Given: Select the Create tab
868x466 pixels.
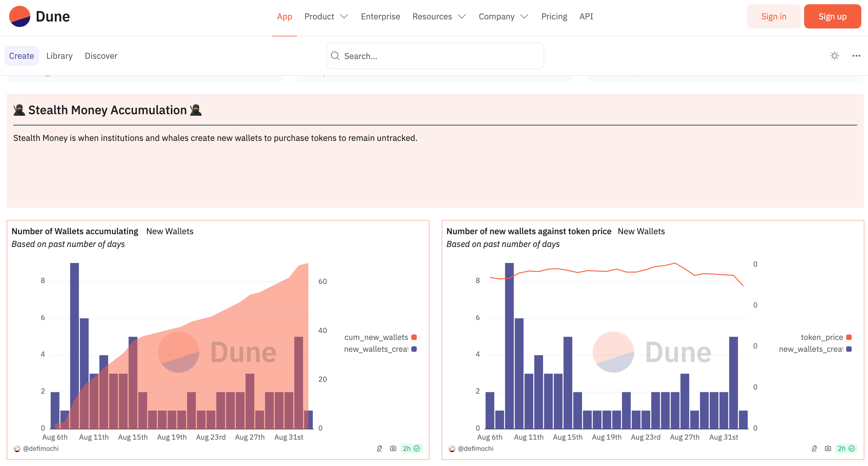Looking at the screenshot, I should click(x=22, y=56).
